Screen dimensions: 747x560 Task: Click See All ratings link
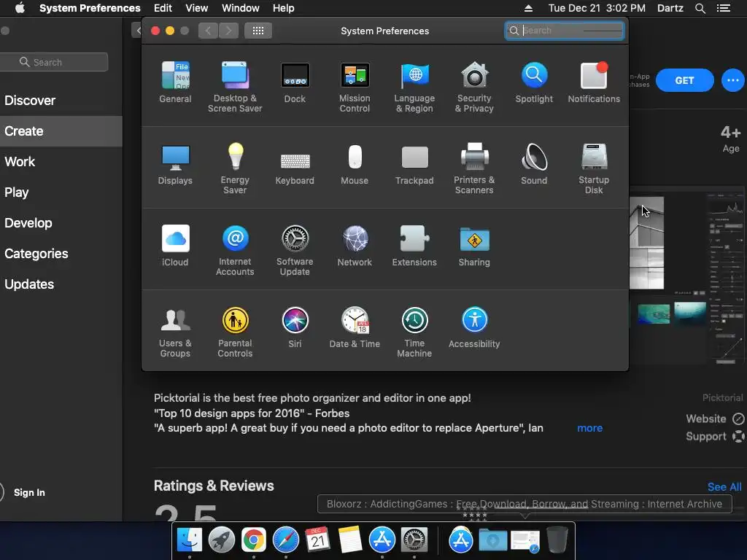click(724, 486)
